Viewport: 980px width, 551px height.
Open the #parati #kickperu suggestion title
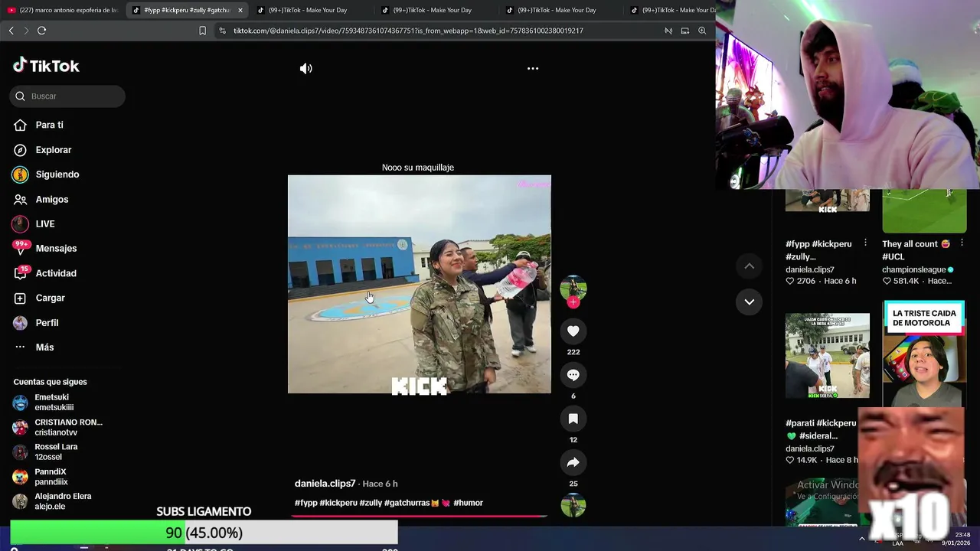[821, 429]
